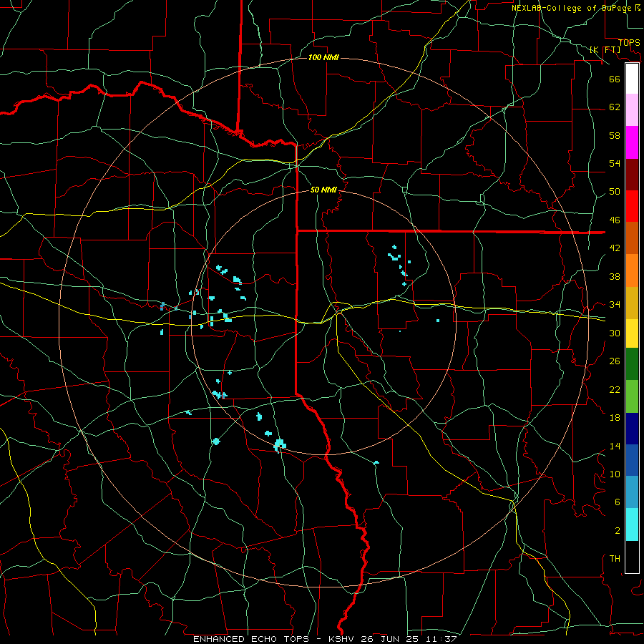The height and width of the screenshot is (644, 644).
Task: Choose the mustard gold legend swatch
Action: [x=632, y=303]
